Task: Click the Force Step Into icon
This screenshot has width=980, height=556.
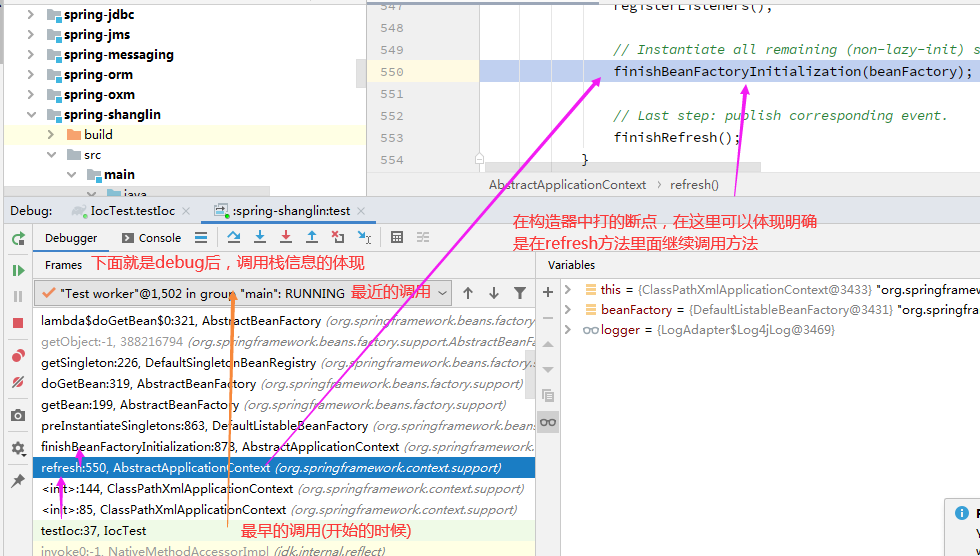Action: coord(286,237)
